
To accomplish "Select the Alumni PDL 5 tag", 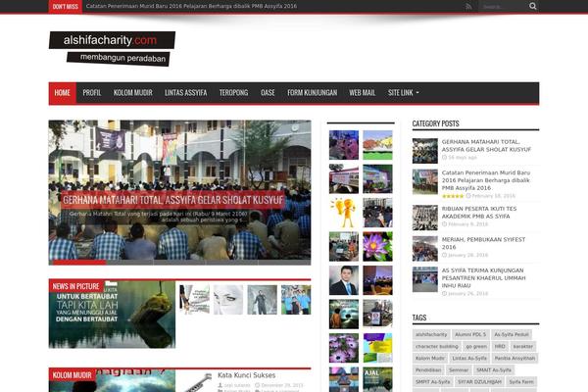I will tap(470, 334).
